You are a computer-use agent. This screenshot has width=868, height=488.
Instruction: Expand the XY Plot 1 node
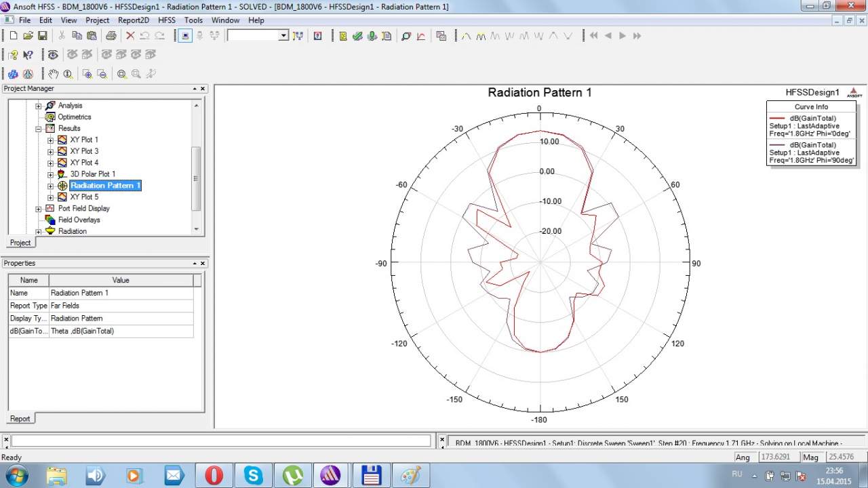tap(50, 140)
